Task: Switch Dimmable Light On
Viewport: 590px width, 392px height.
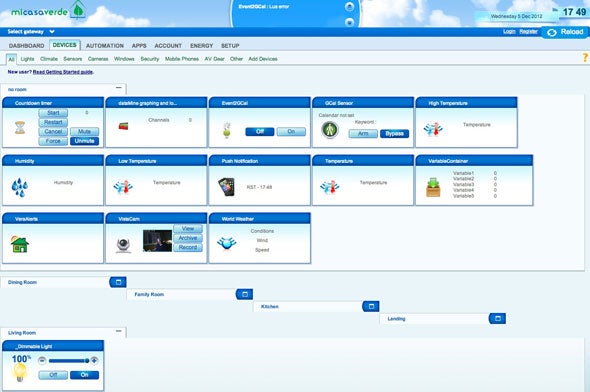Action: tap(85, 375)
